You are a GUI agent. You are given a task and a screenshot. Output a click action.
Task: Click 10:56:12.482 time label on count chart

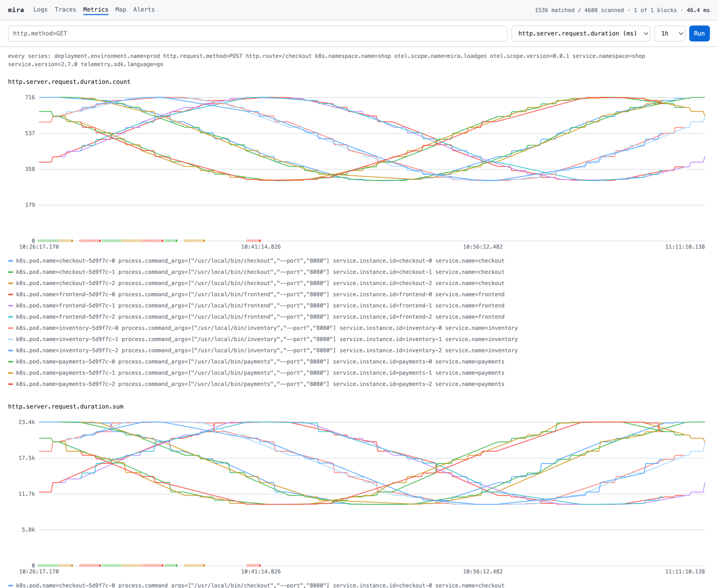tap(483, 247)
